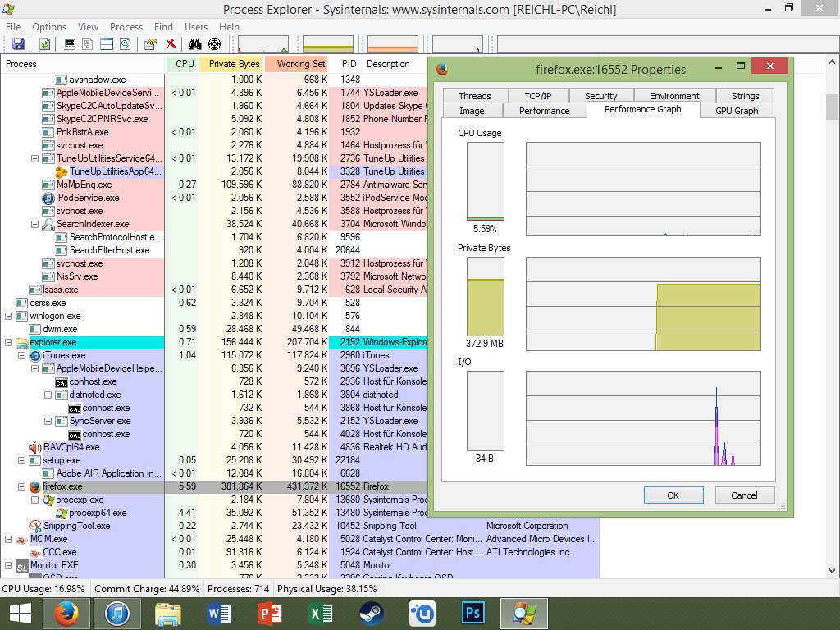Open System Information graph icon
Viewport: 840px width, 630px height.
coord(70,44)
